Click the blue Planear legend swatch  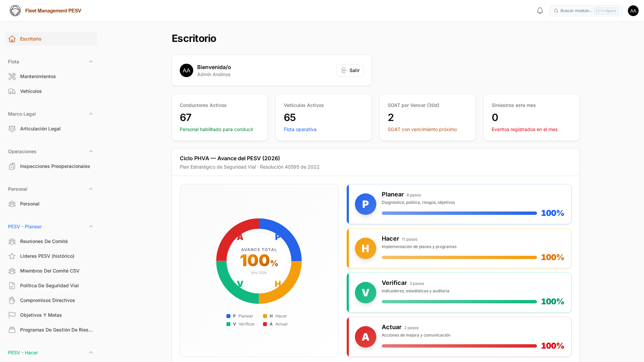(x=228, y=316)
